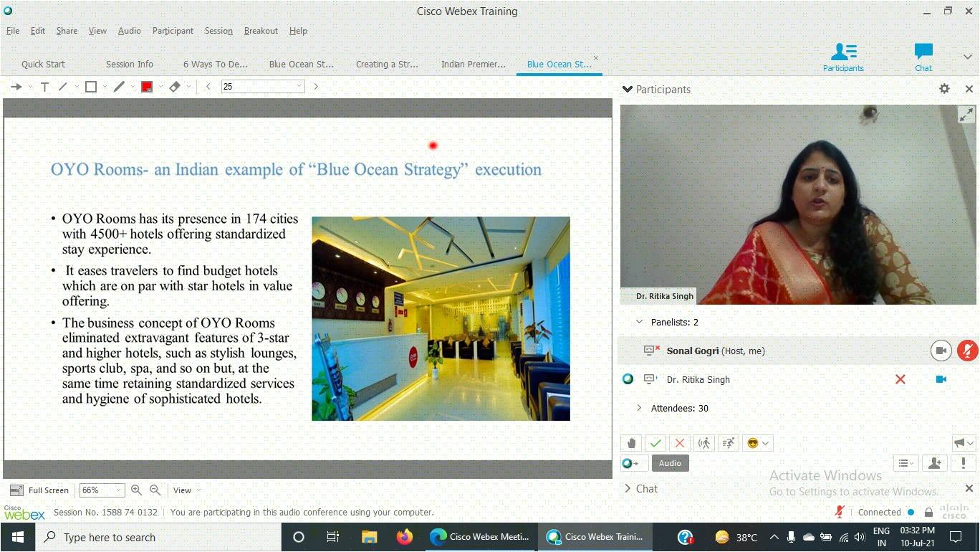980x552 pixels.
Task: Close the Participants panel
Action: point(969,89)
